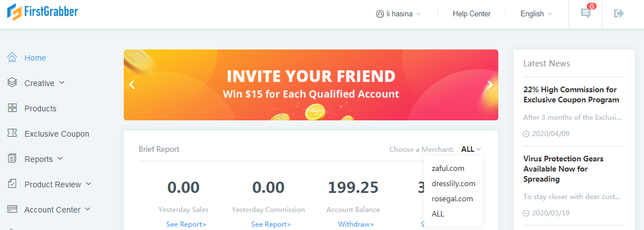
Task: Click the Exclusive Coupon ticket icon
Action: pos(12,133)
